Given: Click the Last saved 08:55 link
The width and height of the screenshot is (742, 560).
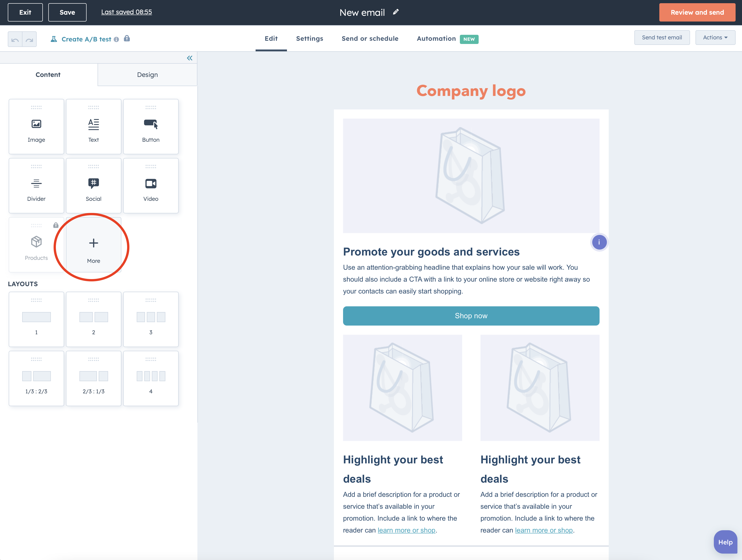Looking at the screenshot, I should [126, 12].
